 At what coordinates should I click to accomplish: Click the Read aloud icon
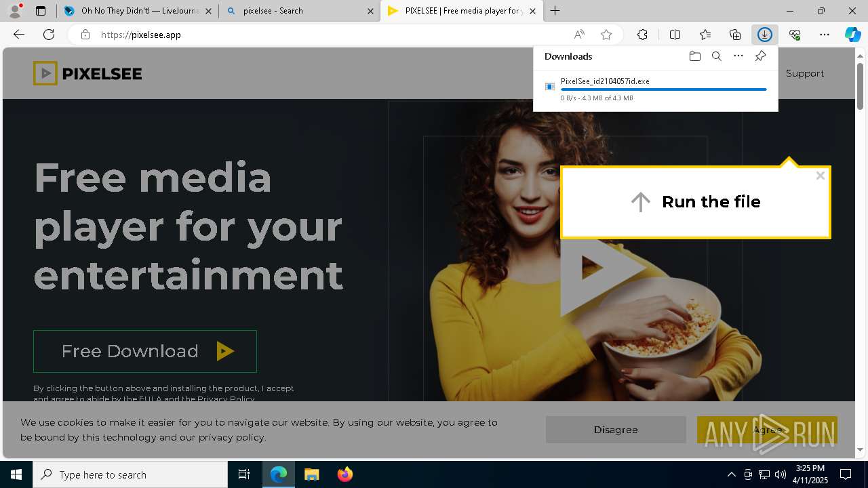(x=579, y=35)
